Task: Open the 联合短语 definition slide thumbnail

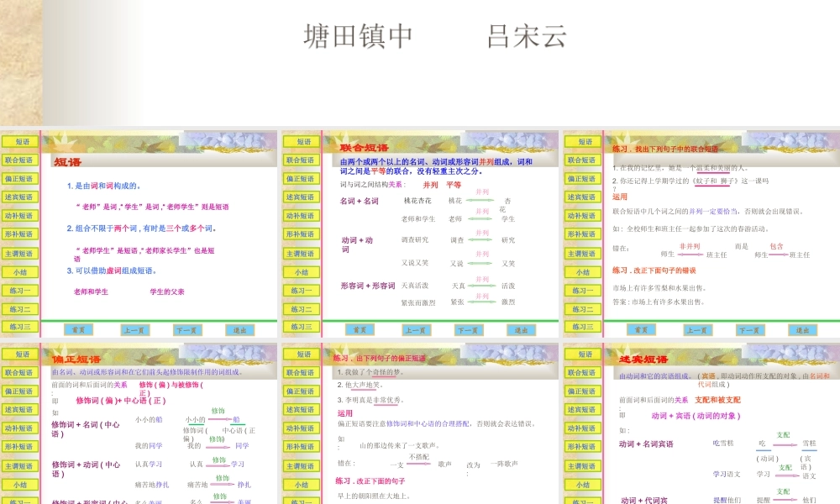Action: click(x=421, y=234)
